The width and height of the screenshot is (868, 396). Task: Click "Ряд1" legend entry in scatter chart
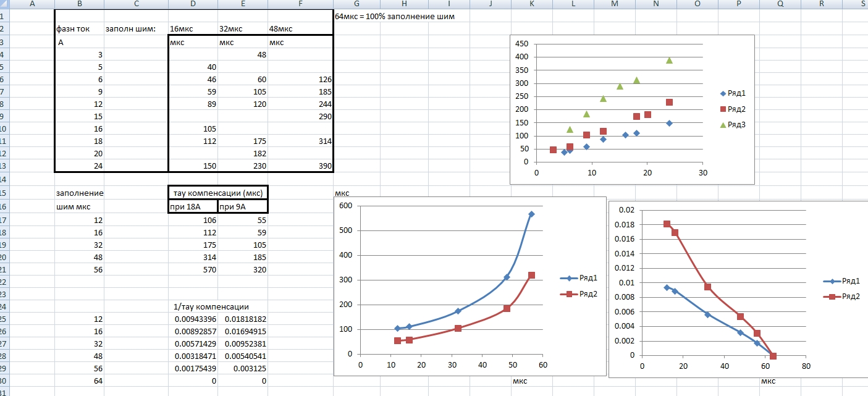point(733,93)
